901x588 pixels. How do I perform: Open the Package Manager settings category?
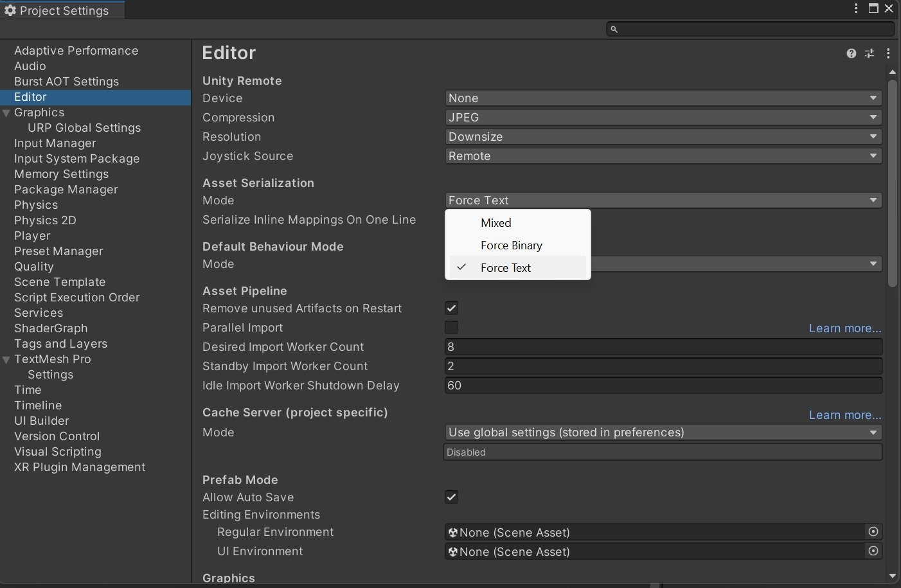pyautogui.click(x=66, y=190)
